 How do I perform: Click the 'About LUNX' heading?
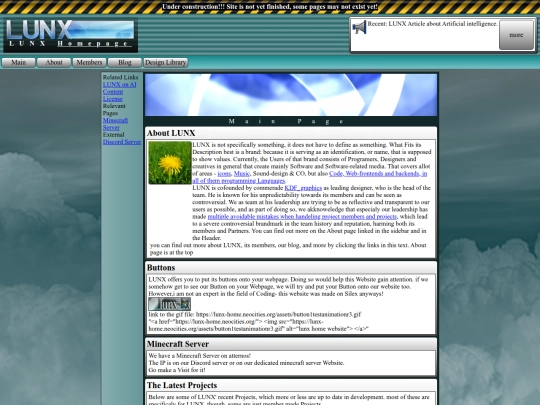pyautogui.click(x=171, y=133)
